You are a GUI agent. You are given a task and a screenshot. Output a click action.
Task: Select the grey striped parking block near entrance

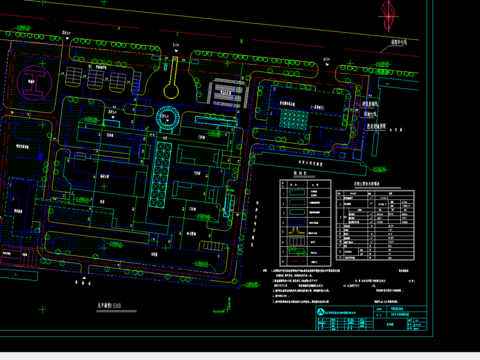(x=227, y=93)
